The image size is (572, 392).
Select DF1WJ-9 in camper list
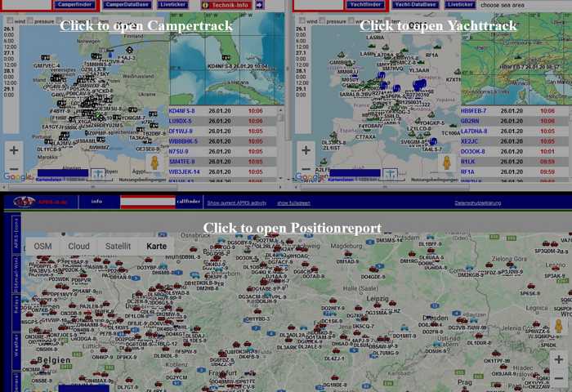point(181,131)
